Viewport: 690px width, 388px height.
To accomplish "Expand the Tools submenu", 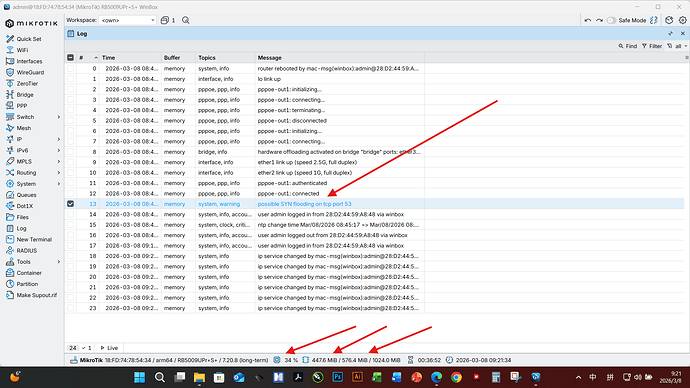I will 59,262.
